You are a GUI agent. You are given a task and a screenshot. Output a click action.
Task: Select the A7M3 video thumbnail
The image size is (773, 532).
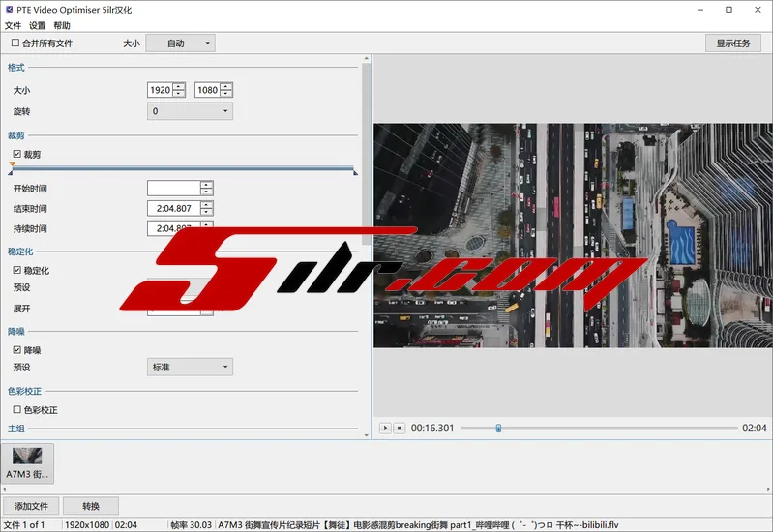pos(27,463)
